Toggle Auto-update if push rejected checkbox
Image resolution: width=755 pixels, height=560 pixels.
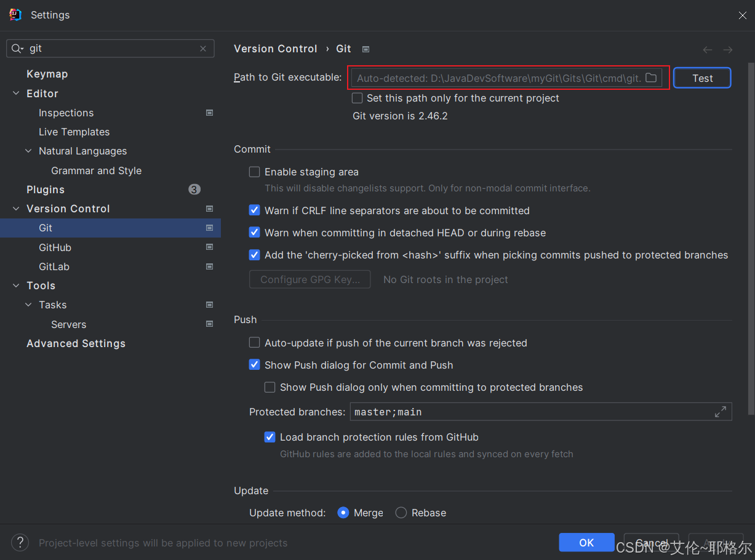pyautogui.click(x=254, y=343)
